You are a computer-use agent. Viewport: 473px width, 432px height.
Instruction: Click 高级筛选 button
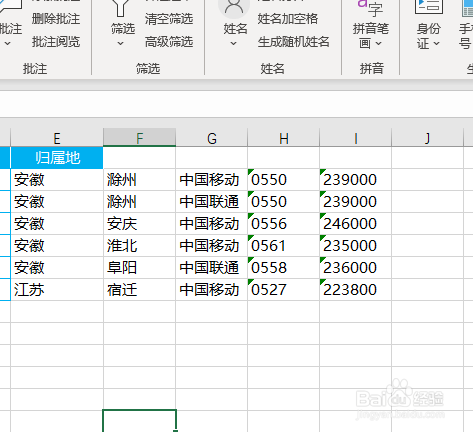[169, 42]
